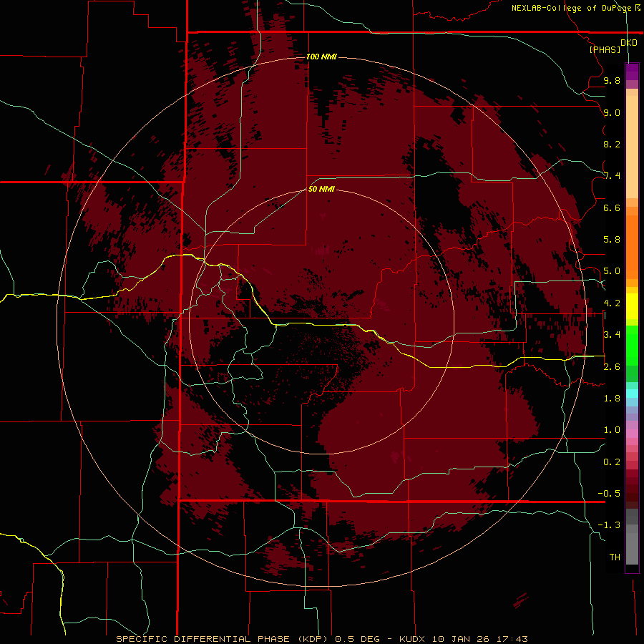Image resolution: width=644 pixels, height=644 pixels.
Task: Select the 1.8 legend value
Action: 612,399
